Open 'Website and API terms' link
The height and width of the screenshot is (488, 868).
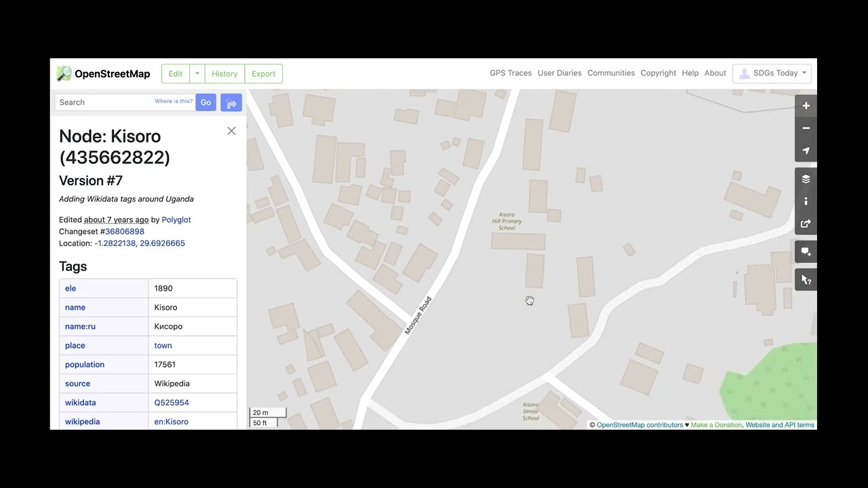pyautogui.click(x=780, y=425)
